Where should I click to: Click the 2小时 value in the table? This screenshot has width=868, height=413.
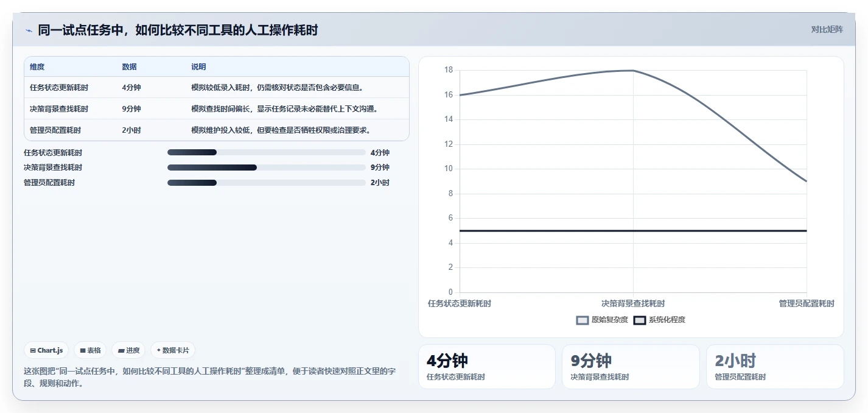pos(131,130)
